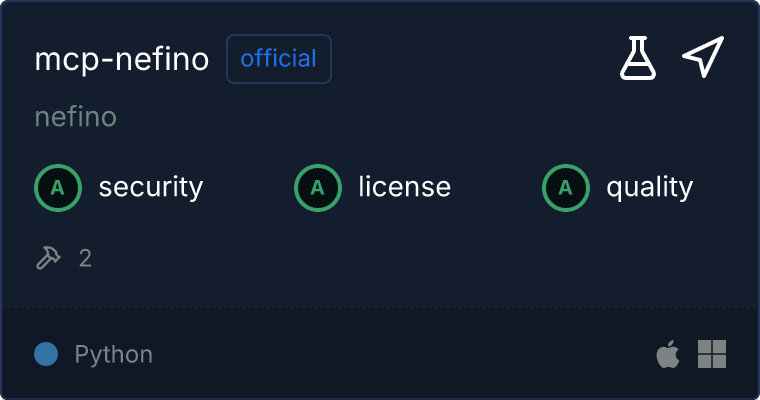Click the Python language label

[114, 354]
